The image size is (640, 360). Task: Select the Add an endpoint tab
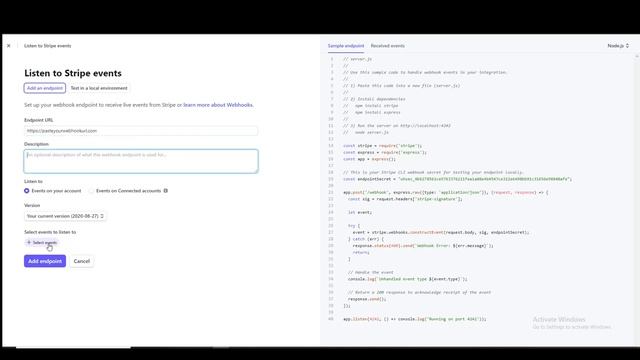(44, 88)
